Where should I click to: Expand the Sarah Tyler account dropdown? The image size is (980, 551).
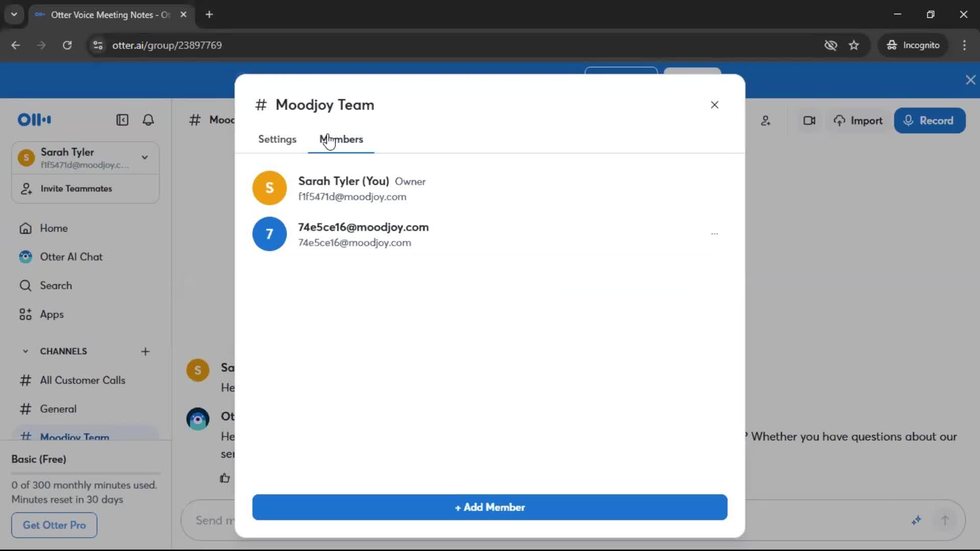tap(145, 158)
